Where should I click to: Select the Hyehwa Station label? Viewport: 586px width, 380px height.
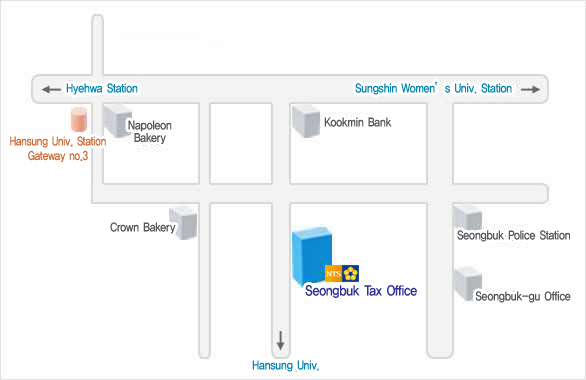[x=102, y=89]
